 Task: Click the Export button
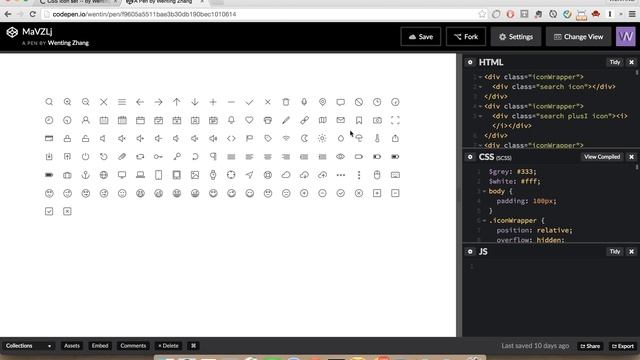[623, 346]
